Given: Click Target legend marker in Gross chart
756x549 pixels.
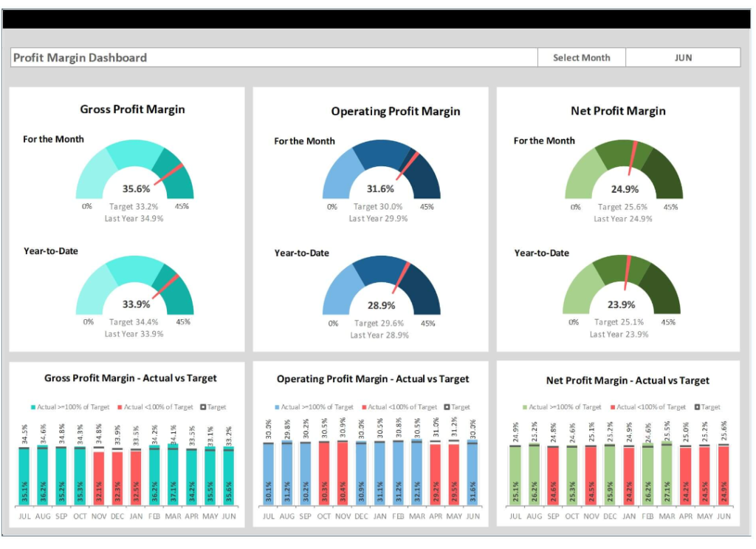Looking at the screenshot, I should [x=203, y=407].
